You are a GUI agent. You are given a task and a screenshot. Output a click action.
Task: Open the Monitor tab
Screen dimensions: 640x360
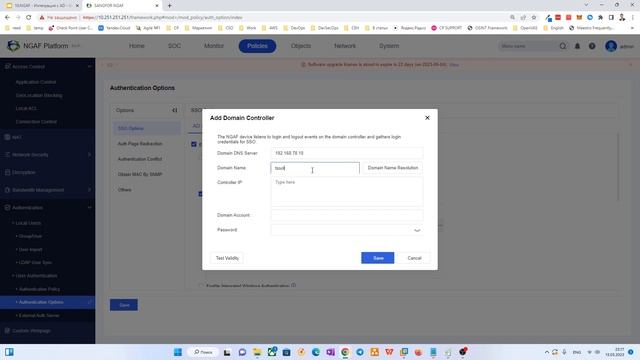[x=214, y=46]
